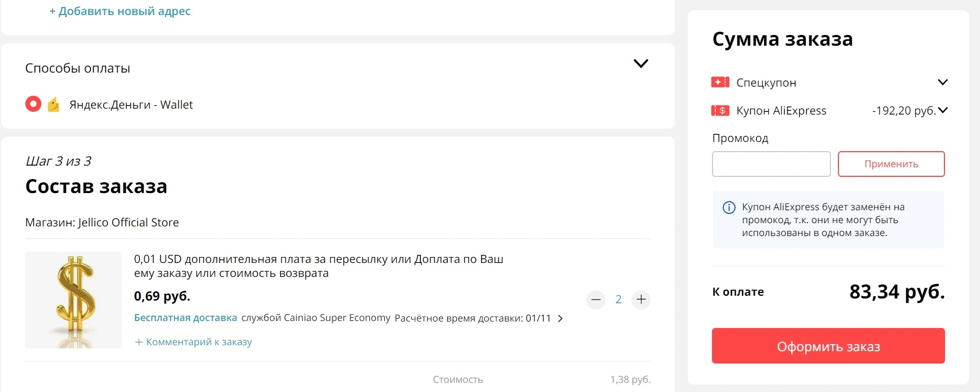Viewport: 980px width, 392px height.
Task: Click the red Спецкупон coupon icon
Action: point(720,82)
